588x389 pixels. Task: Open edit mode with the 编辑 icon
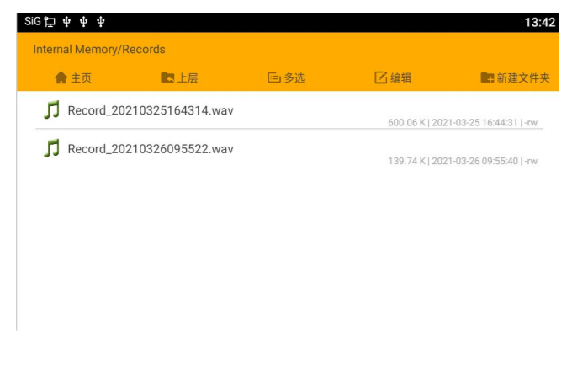click(380, 77)
